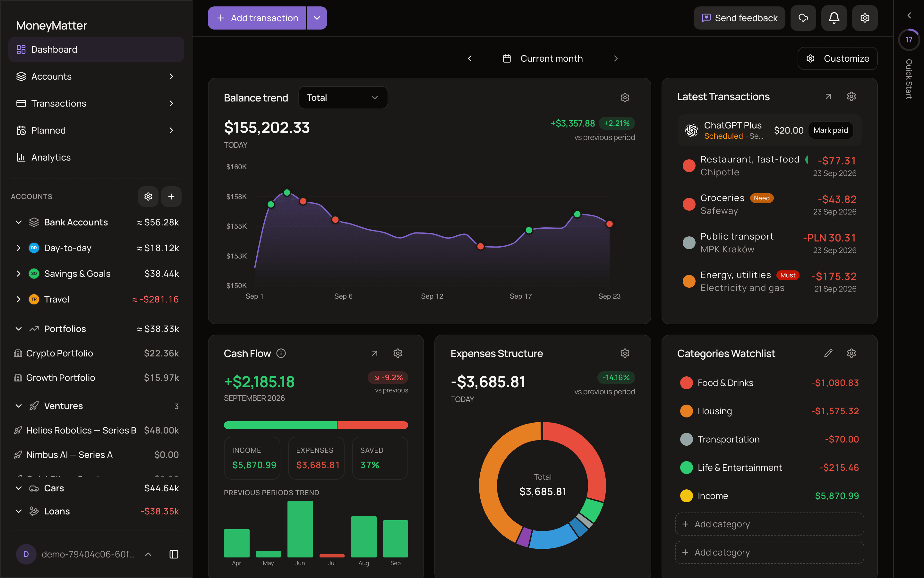Select Growth Portfolio account
924x578 pixels.
click(96, 378)
